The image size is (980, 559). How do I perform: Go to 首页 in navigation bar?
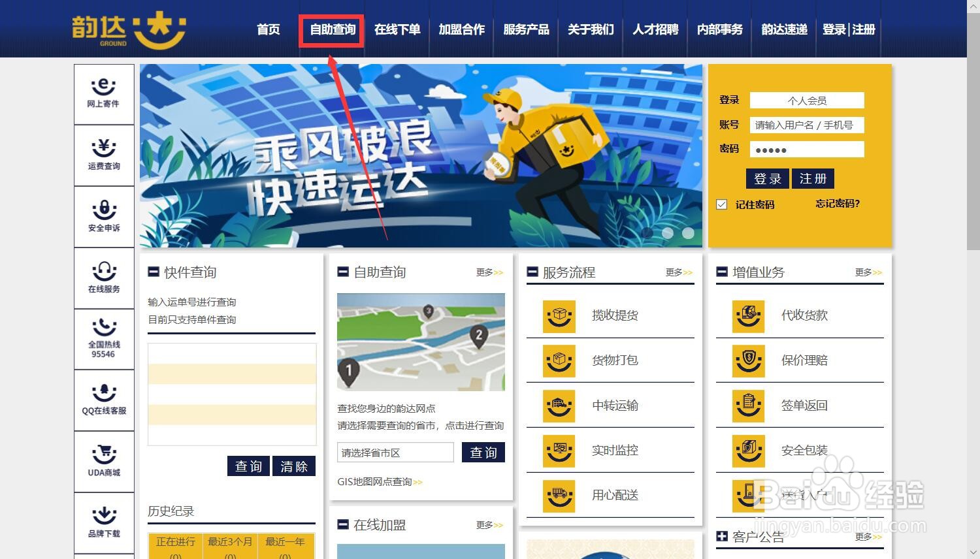(268, 29)
